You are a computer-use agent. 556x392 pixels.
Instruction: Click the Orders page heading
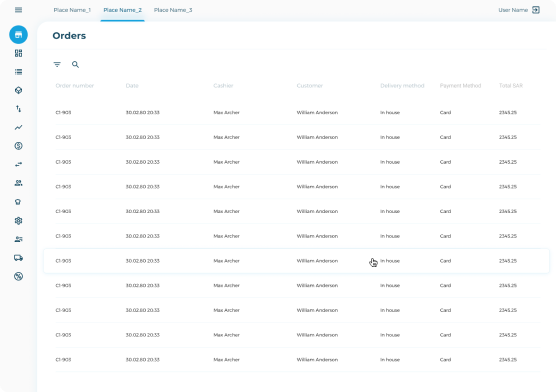pos(69,35)
